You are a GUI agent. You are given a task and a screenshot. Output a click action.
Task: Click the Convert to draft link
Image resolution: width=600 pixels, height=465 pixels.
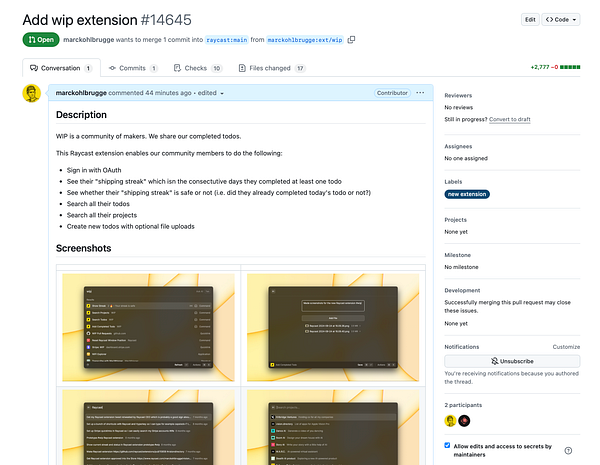click(x=510, y=119)
